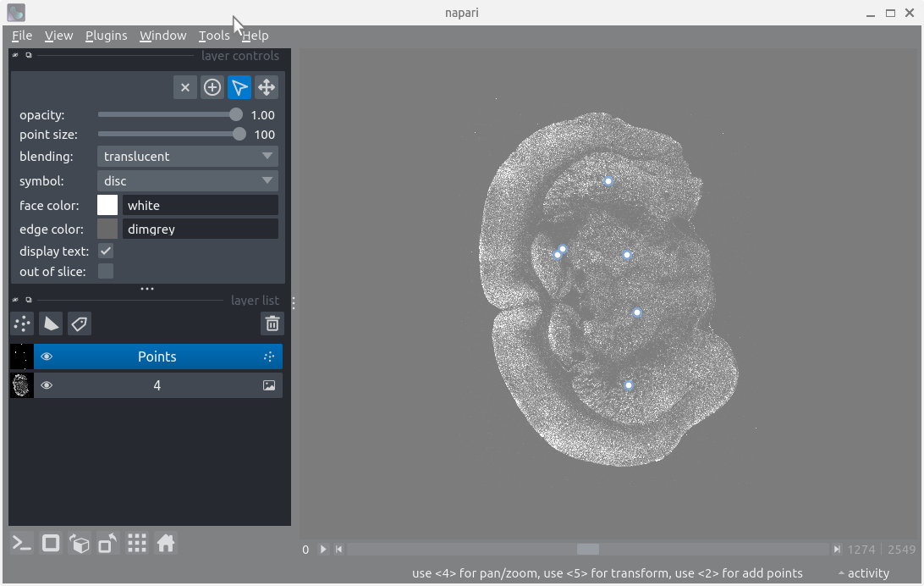Open the blending dropdown
924x586 pixels.
(188, 157)
